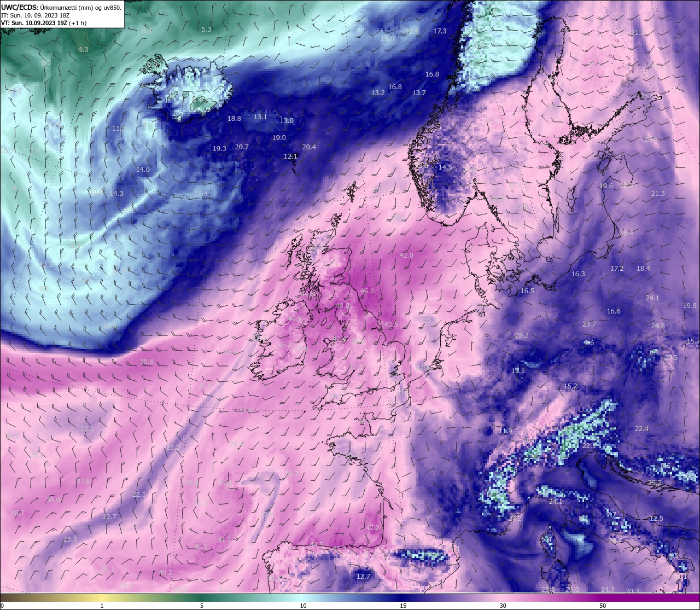
Task: Click the 'IT: Sun. 10. 09. 2023 18Z' line
Action: (x=35, y=15)
